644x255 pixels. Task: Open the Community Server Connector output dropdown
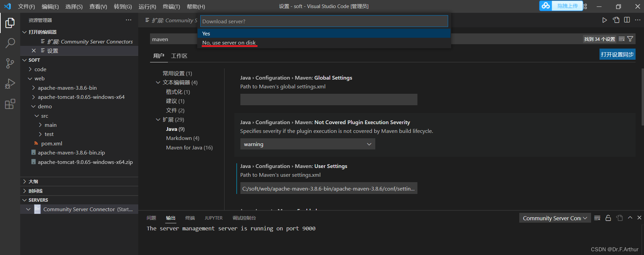click(x=555, y=218)
